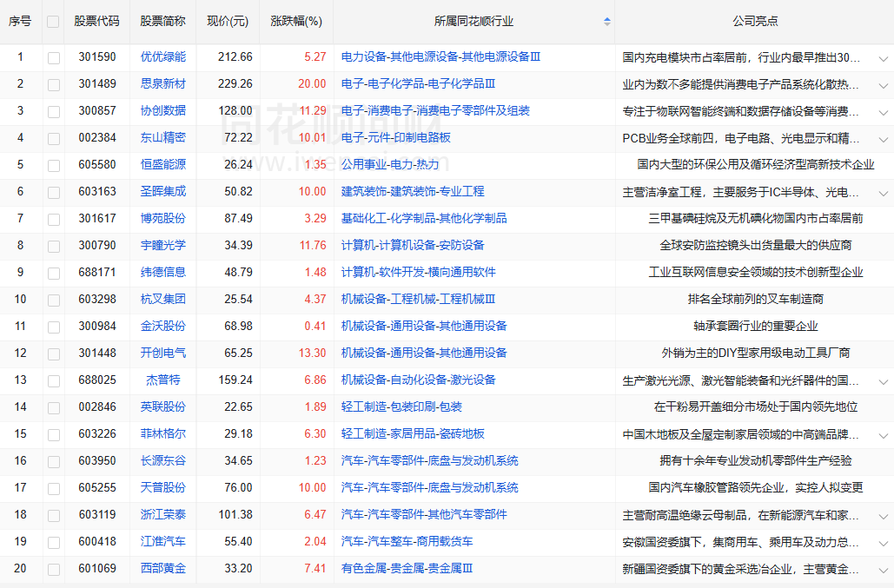The image size is (894, 588).
Task: Expand company highlights for 思泉新材
Action: 883,85
